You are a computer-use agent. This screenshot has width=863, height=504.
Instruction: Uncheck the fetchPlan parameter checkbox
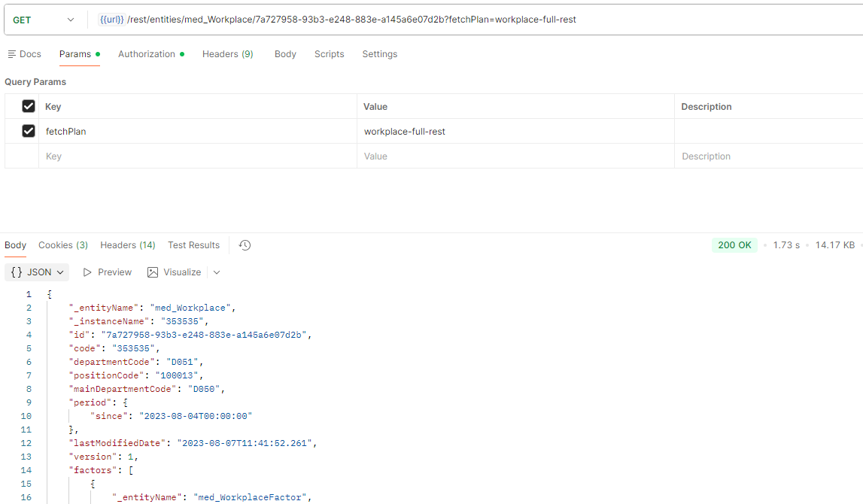click(x=29, y=131)
